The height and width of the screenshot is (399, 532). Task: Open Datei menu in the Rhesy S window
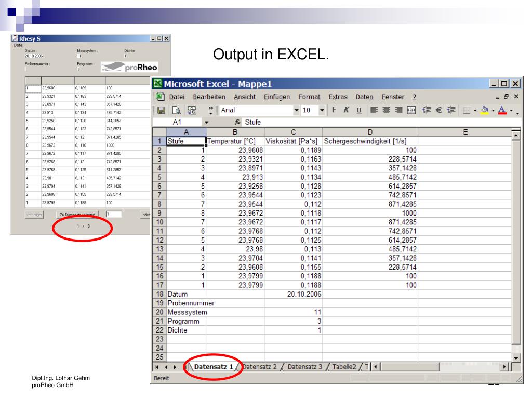click(19, 45)
